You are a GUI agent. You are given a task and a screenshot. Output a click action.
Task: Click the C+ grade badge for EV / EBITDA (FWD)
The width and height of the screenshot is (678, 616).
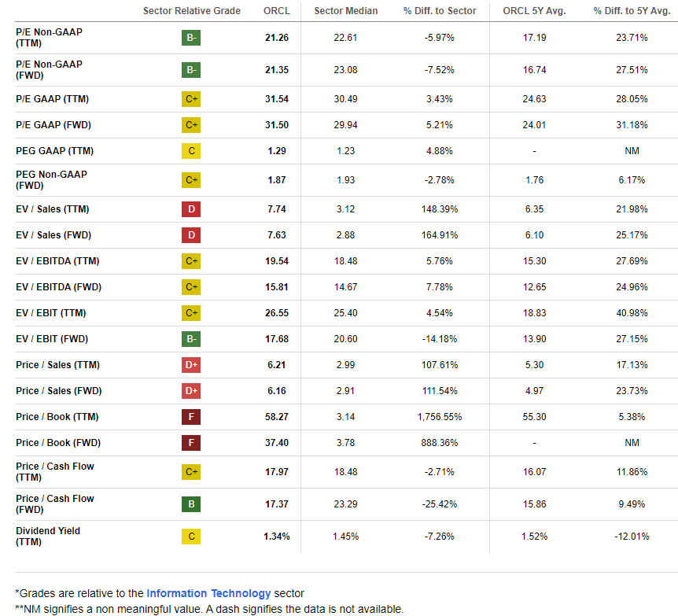tap(191, 287)
